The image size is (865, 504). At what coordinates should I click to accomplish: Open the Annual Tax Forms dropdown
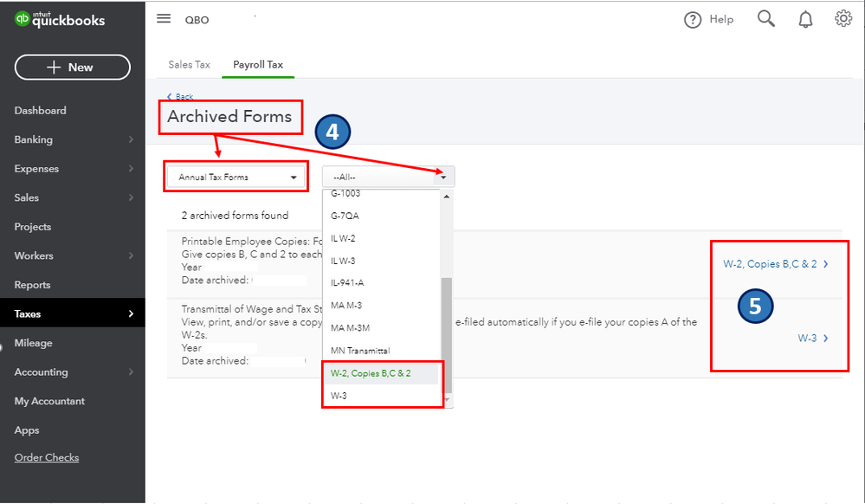(x=236, y=178)
